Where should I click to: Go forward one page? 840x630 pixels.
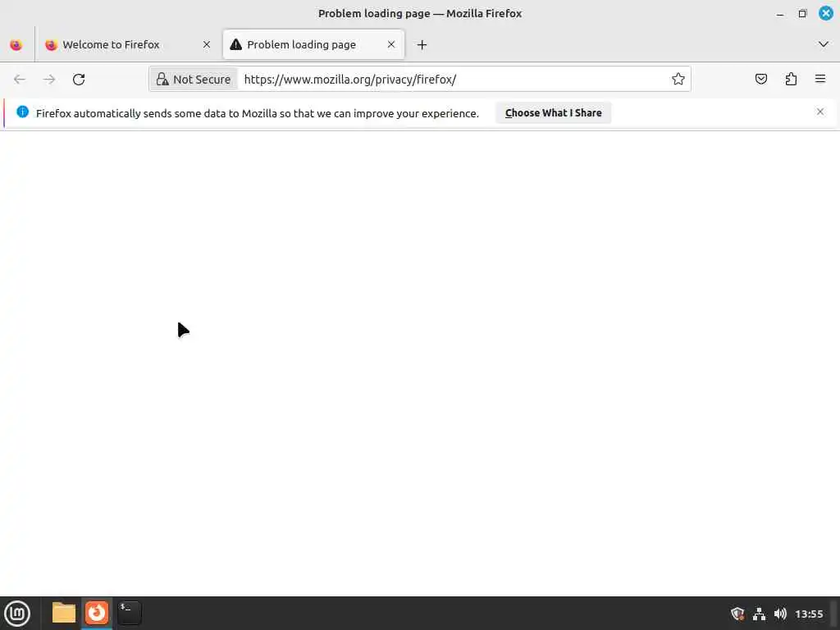pos(49,80)
